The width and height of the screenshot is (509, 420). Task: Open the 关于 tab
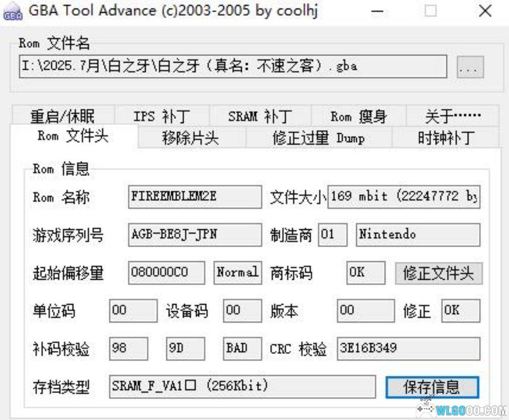pos(452,116)
